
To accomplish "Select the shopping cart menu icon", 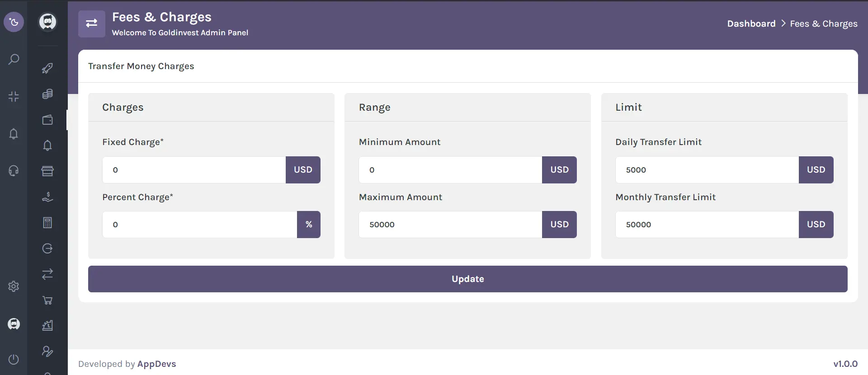I will pyautogui.click(x=47, y=300).
